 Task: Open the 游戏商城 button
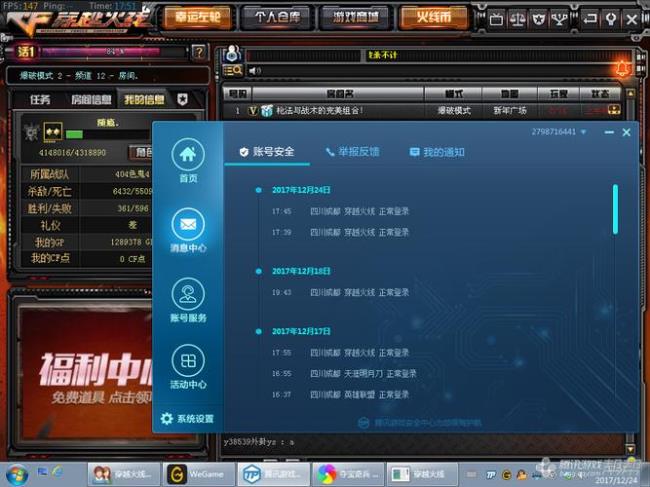[x=355, y=17]
